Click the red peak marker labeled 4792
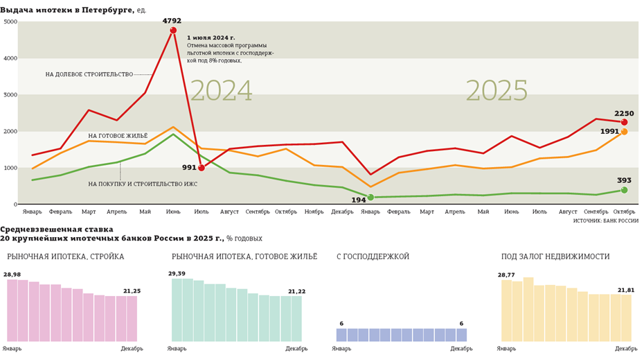 [173, 31]
